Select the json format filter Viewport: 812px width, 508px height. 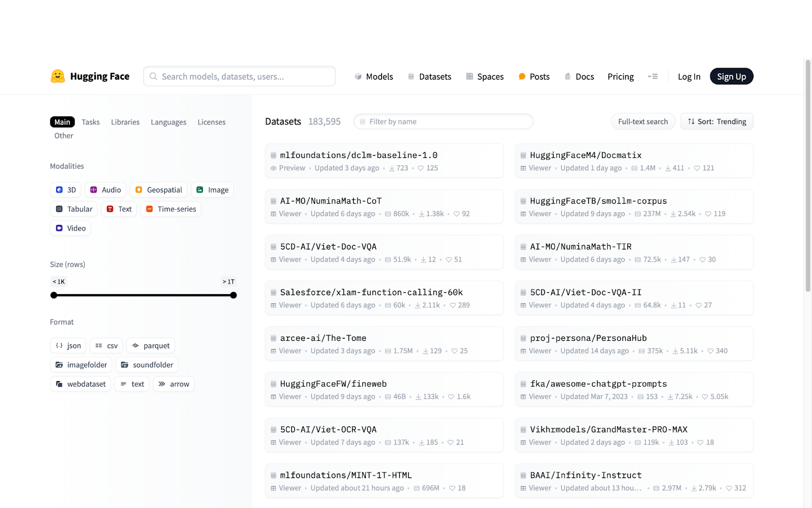(x=68, y=345)
